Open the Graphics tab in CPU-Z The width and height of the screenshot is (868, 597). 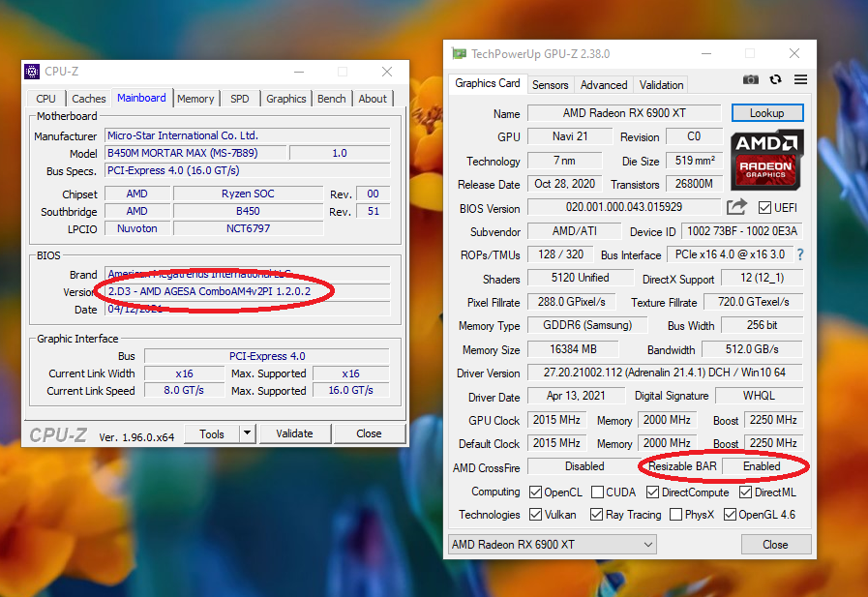(x=286, y=99)
